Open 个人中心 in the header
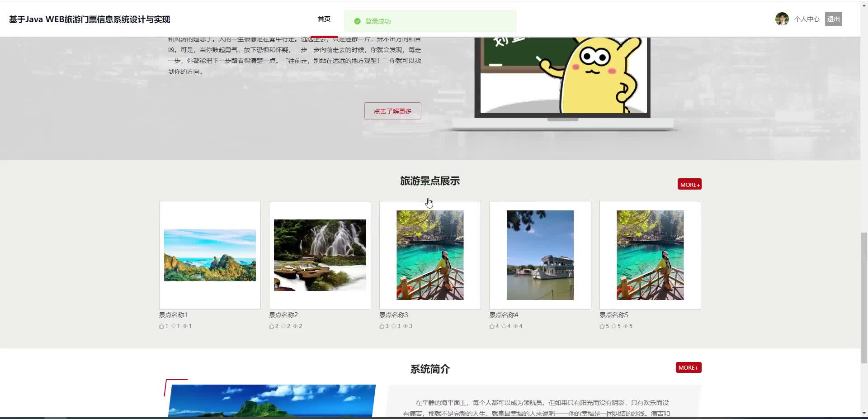 (807, 19)
